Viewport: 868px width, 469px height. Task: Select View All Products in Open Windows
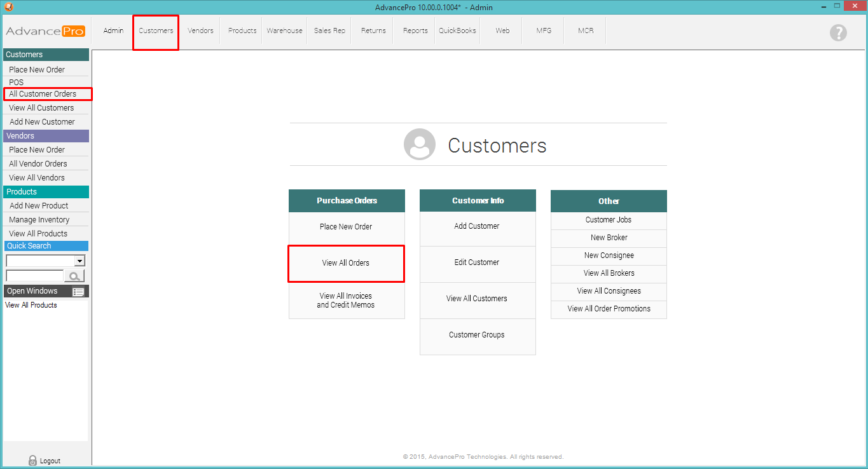pyautogui.click(x=31, y=305)
